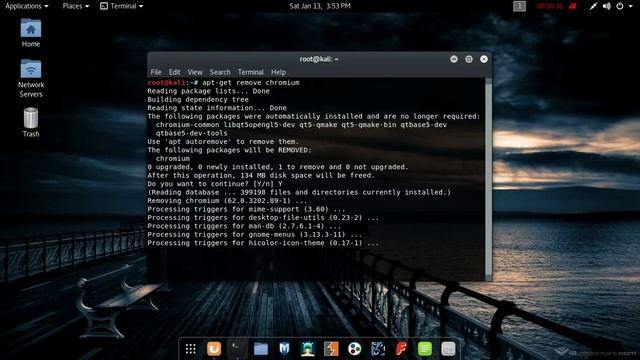Open the View menu in the terminal window
This screenshot has height=360, width=640.
(195, 72)
